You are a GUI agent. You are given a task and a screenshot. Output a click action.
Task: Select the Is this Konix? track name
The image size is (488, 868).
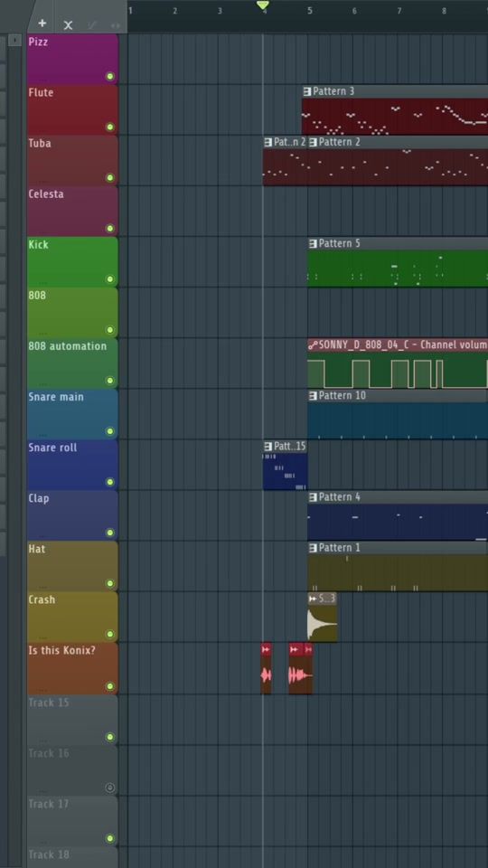(62, 650)
